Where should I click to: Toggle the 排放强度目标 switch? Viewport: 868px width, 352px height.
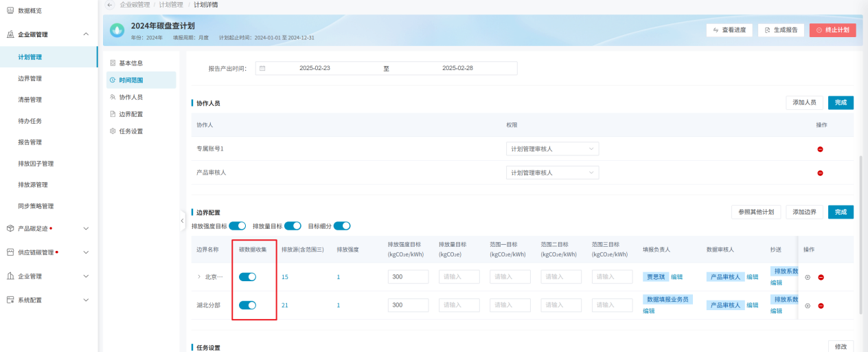pyautogui.click(x=238, y=226)
